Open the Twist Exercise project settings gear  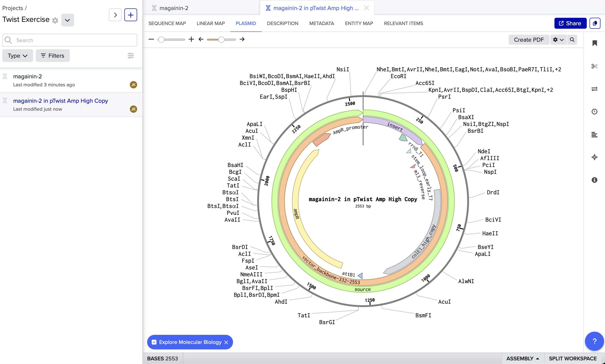click(55, 20)
